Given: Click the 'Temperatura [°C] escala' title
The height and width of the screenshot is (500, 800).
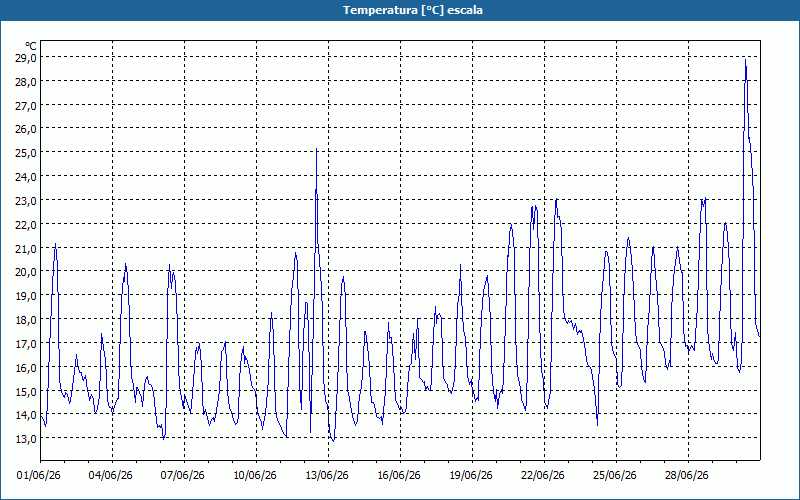Looking at the screenshot, I should tap(413, 10).
